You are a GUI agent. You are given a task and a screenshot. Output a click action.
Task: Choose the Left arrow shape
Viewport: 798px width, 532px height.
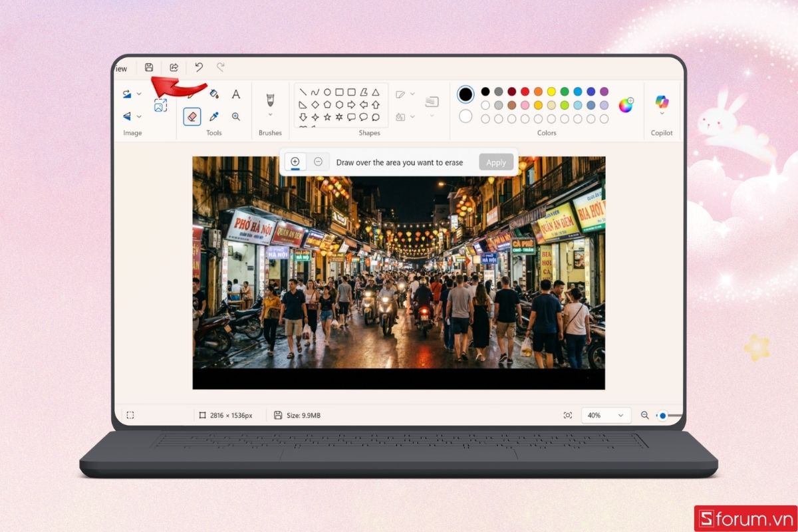(x=364, y=104)
